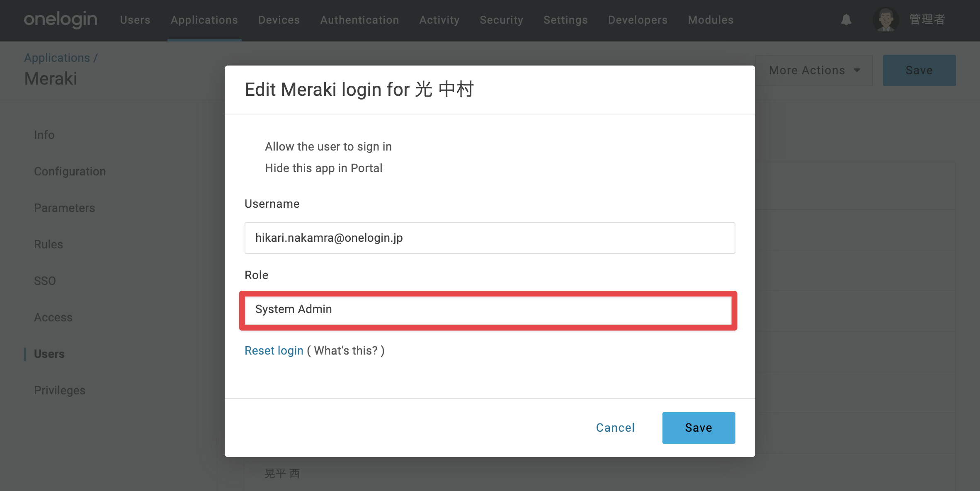
Task: Click the What's this? text
Action: [x=346, y=350]
